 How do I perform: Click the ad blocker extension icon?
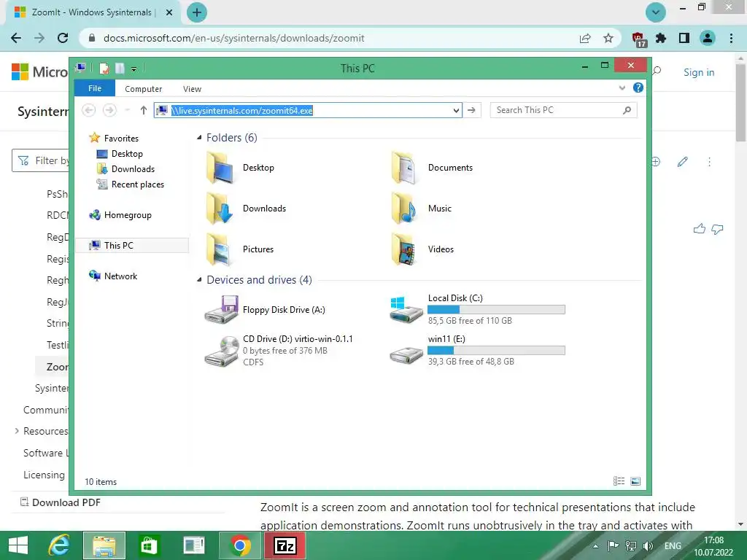(638, 39)
